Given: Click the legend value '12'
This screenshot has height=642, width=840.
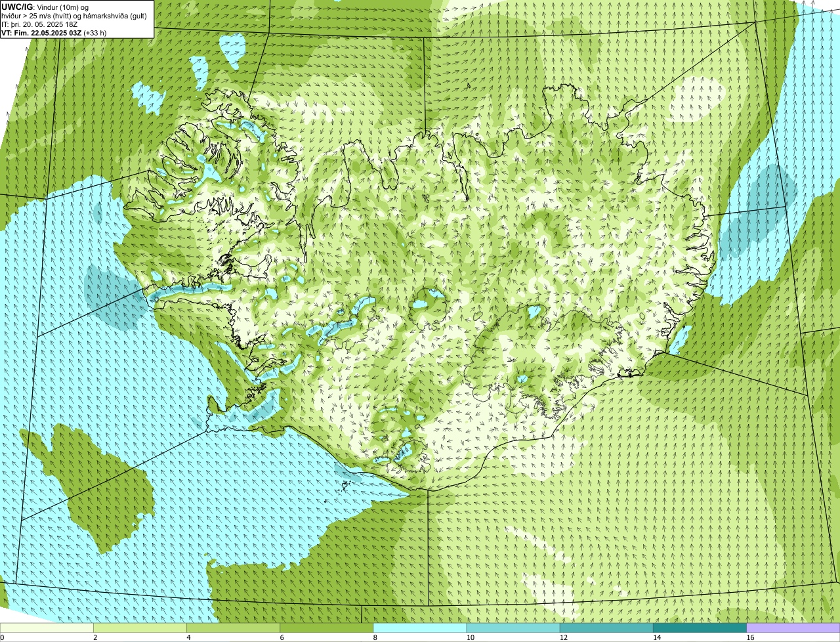Looking at the screenshot, I should pyautogui.click(x=563, y=637).
